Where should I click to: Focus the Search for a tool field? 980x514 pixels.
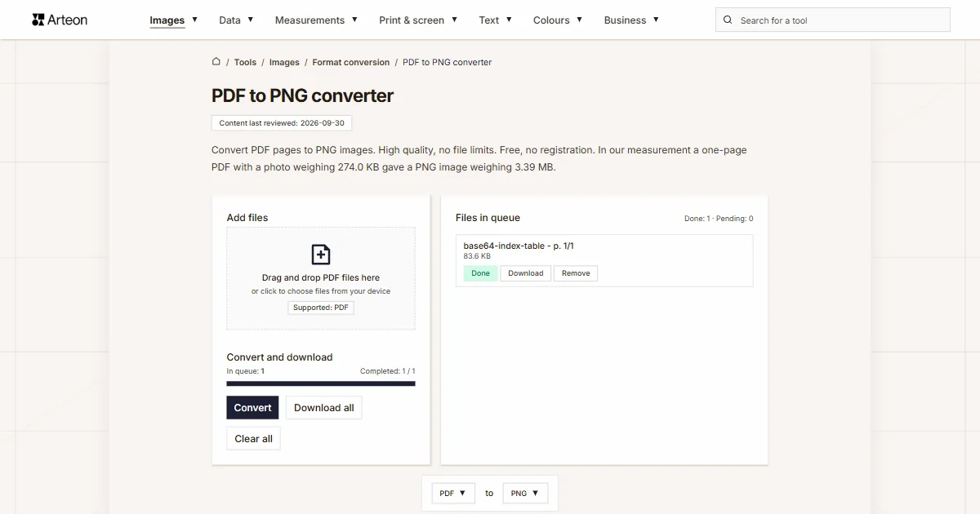point(833,20)
